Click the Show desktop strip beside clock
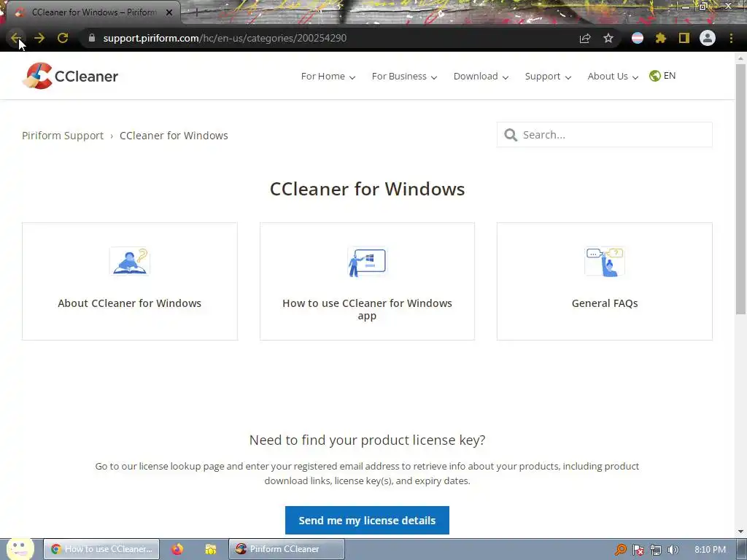Image resolution: width=747 pixels, height=560 pixels. 741,549
